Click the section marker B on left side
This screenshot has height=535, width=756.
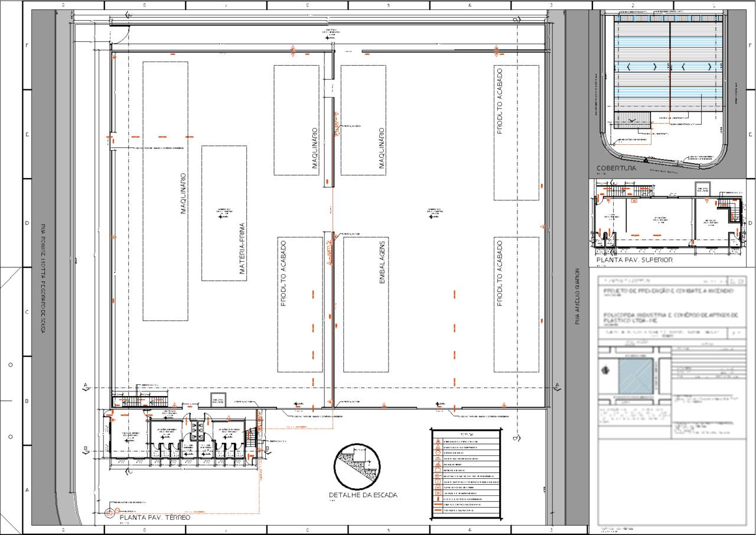(x=86, y=449)
